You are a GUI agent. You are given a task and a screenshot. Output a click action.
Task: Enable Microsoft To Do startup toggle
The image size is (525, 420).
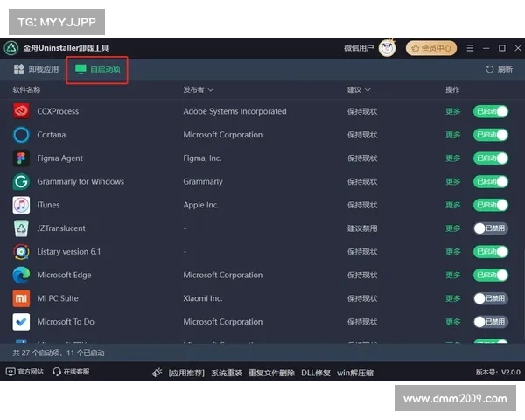[x=491, y=322]
